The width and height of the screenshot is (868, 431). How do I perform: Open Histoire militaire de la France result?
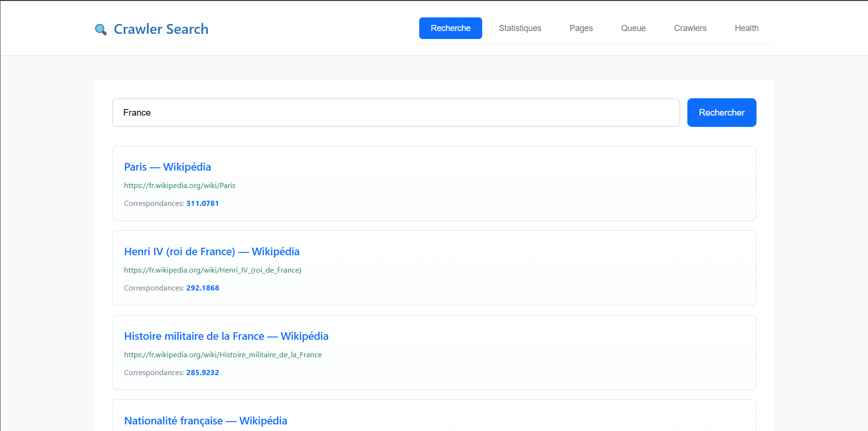226,336
